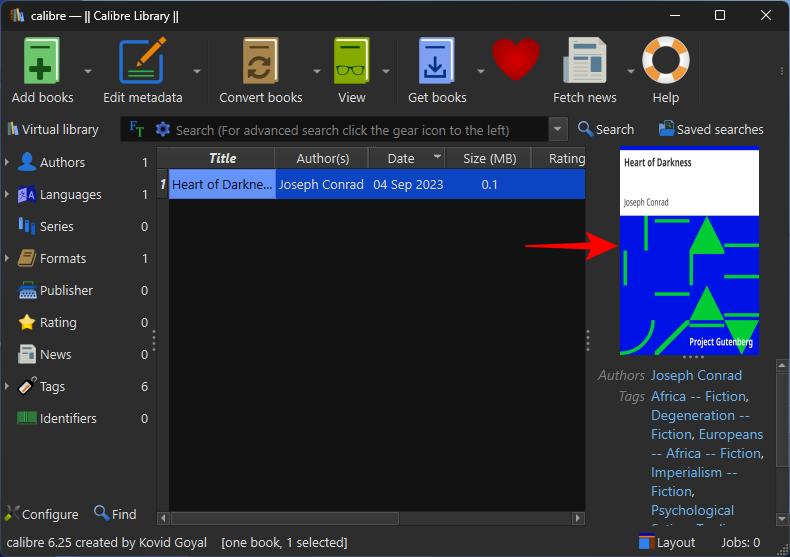Open the Add books dropdown arrow
The width and height of the screenshot is (790, 557).
pos(88,72)
